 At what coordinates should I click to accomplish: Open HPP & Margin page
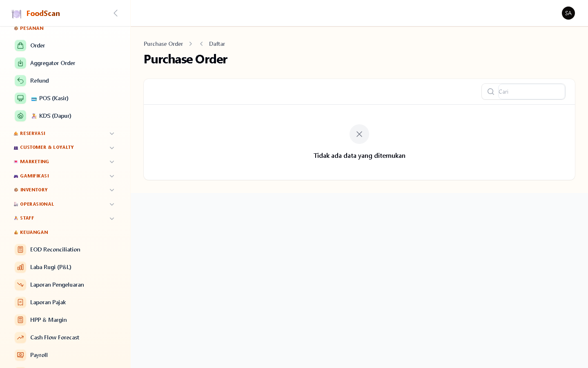[x=65, y=320]
